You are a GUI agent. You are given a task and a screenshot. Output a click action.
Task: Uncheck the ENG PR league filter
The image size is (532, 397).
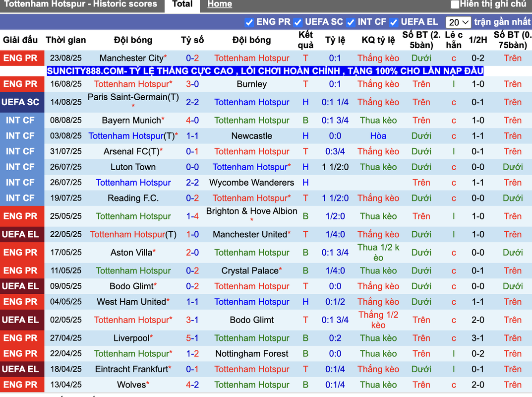pyautogui.click(x=249, y=22)
